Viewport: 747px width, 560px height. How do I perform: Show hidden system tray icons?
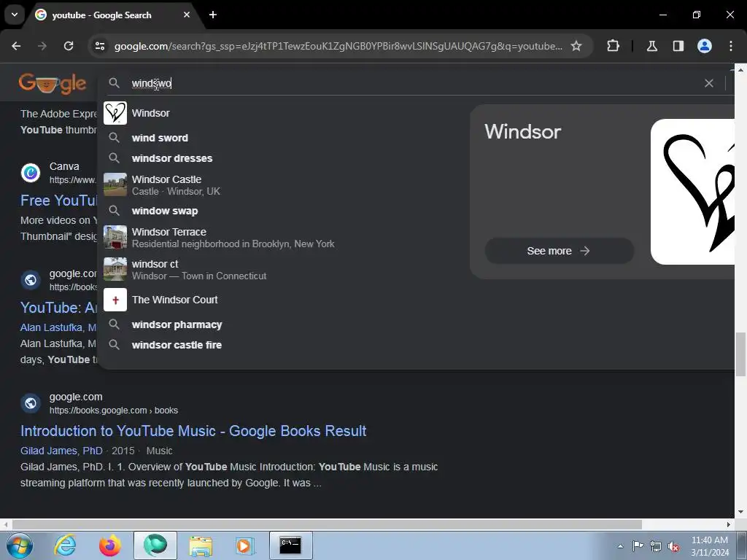click(x=620, y=546)
